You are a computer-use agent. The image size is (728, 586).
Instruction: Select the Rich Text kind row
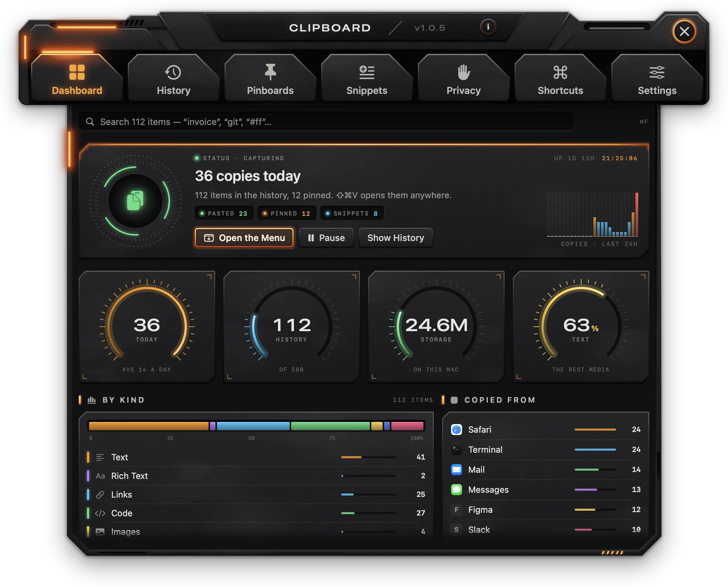[256, 476]
